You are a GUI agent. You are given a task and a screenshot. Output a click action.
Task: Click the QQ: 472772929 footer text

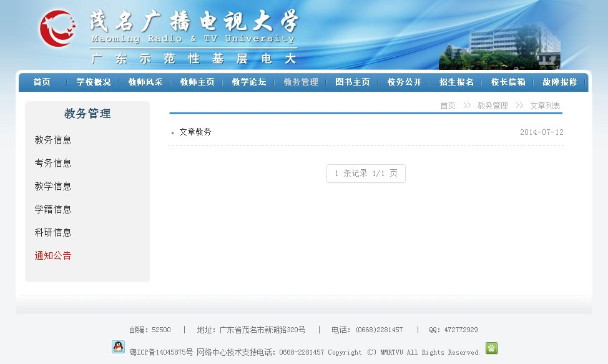(453, 330)
